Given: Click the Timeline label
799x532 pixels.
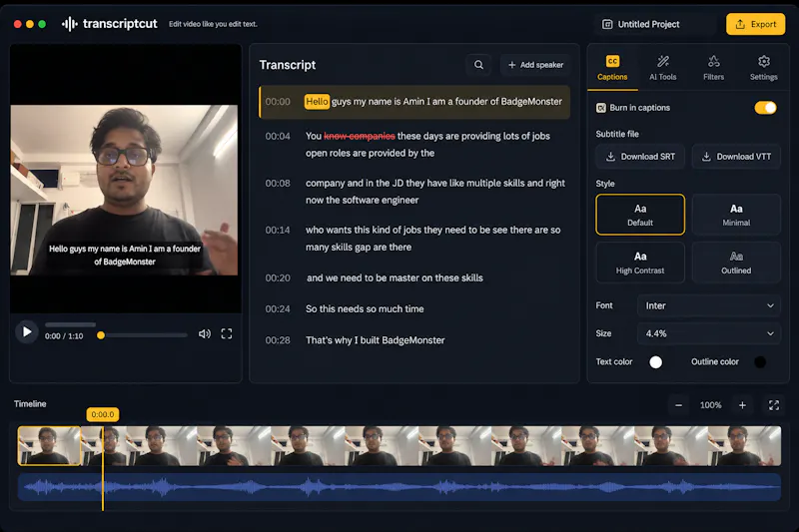Looking at the screenshot, I should point(30,403).
